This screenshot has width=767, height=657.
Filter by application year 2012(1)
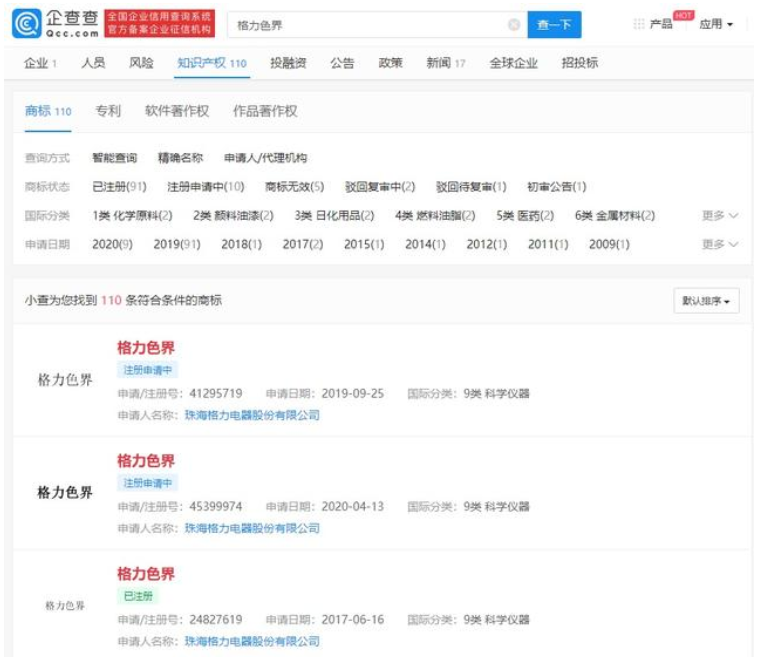(x=486, y=244)
